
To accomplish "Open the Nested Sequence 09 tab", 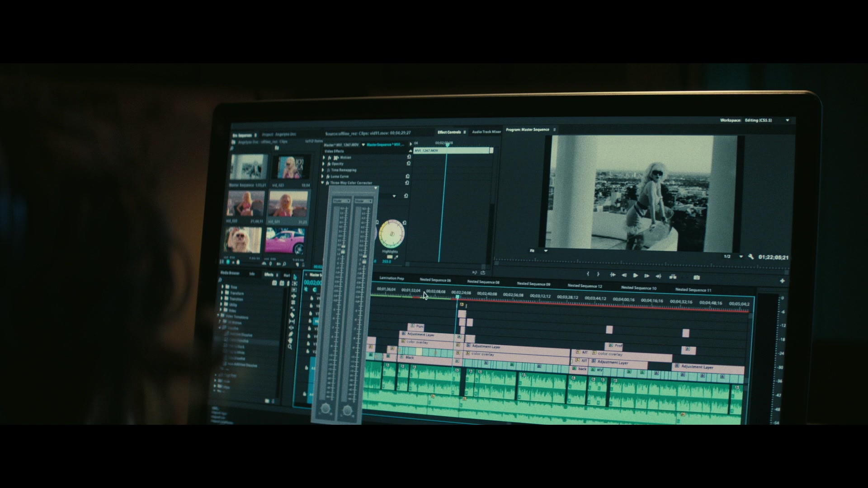I will tap(533, 284).
